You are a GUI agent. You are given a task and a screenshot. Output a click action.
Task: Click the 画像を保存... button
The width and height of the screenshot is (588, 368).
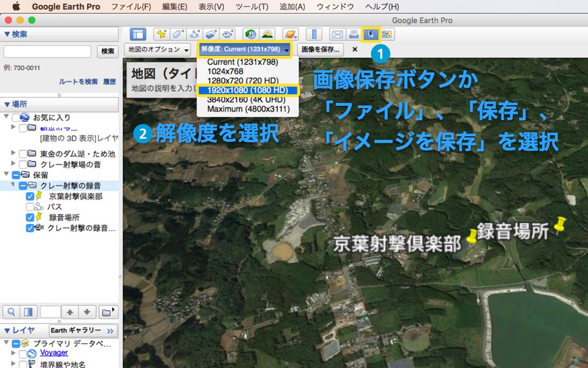pyautogui.click(x=320, y=49)
